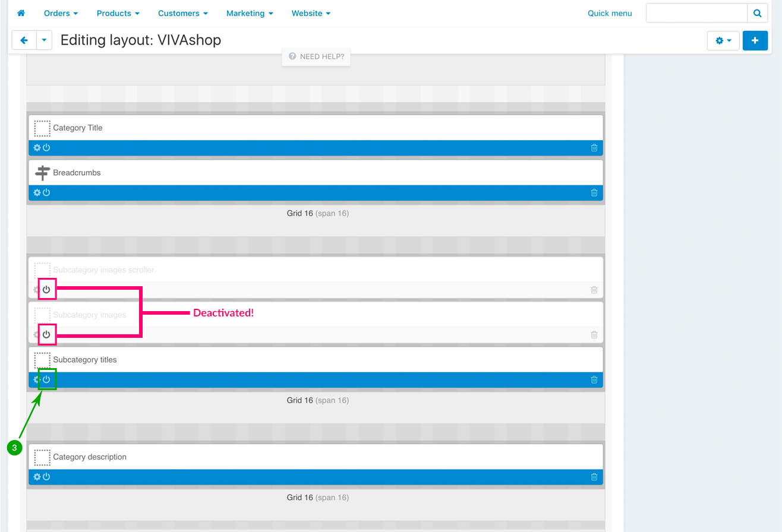Remove the Category Title block via trash
The image size is (782, 532).
(594, 148)
